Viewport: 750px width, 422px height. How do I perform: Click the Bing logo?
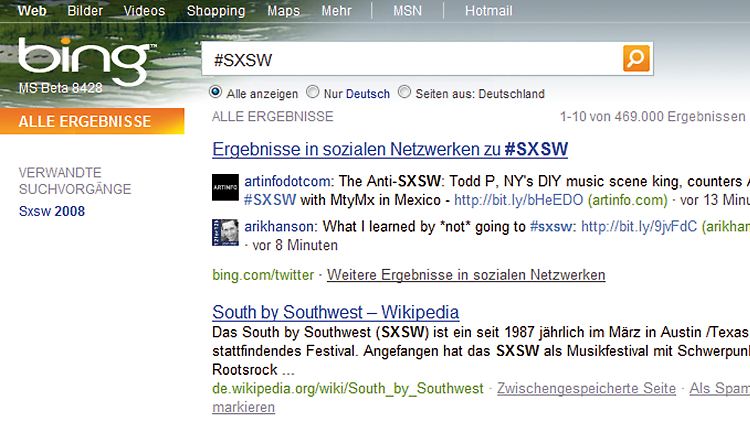[86, 60]
